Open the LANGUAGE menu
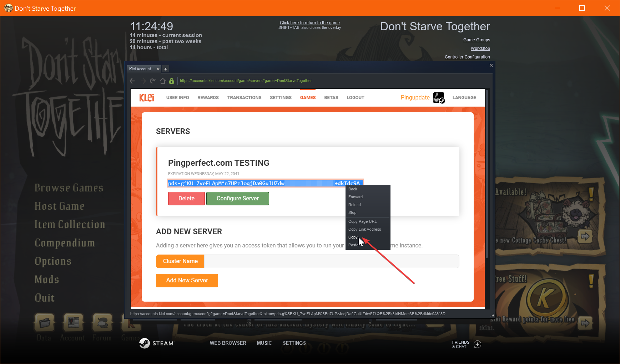This screenshot has width=620, height=364. (464, 98)
